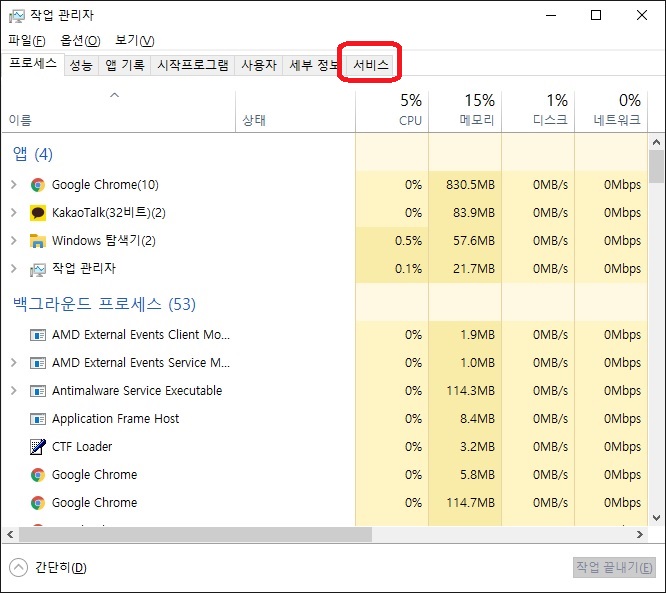Screen dimensions: 666x593
Task: Click the 8.4MB memory value
Action: (x=477, y=419)
